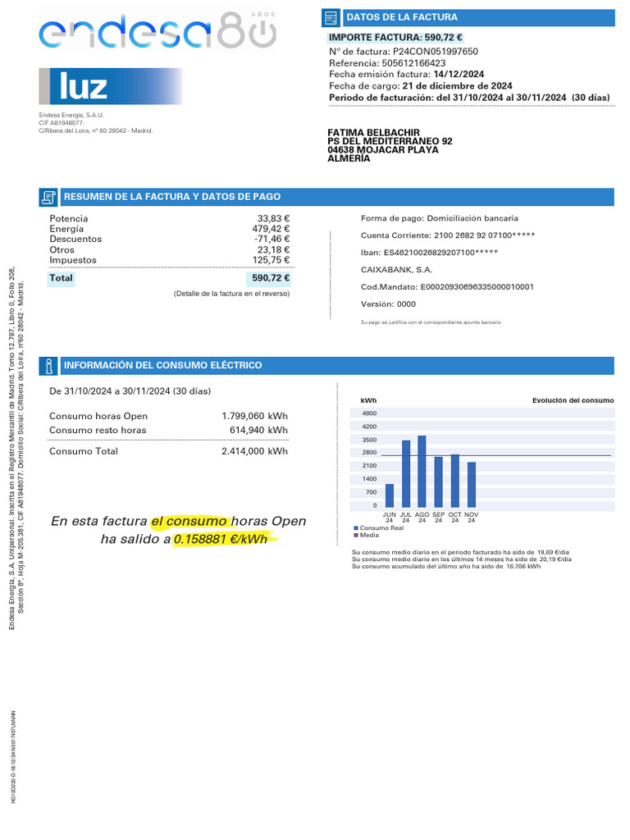Image resolution: width=630 pixels, height=840 pixels.
Task: Select company name 'Endesa Energía, S.A.U.'
Action: coord(71,115)
